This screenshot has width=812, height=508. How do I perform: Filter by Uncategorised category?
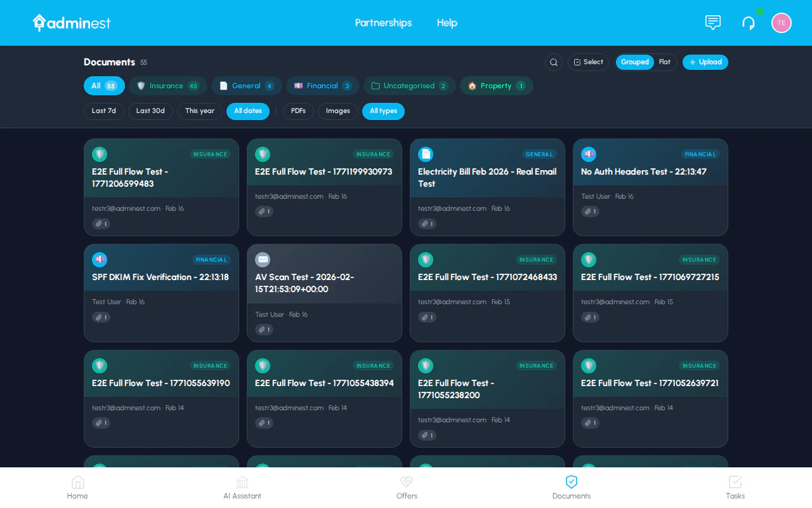(410, 86)
